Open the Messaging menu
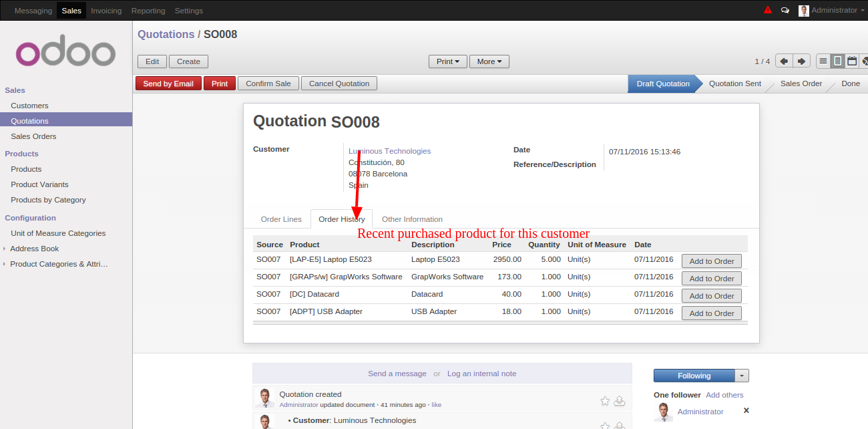Viewport: 868px width, 429px height. coord(33,11)
